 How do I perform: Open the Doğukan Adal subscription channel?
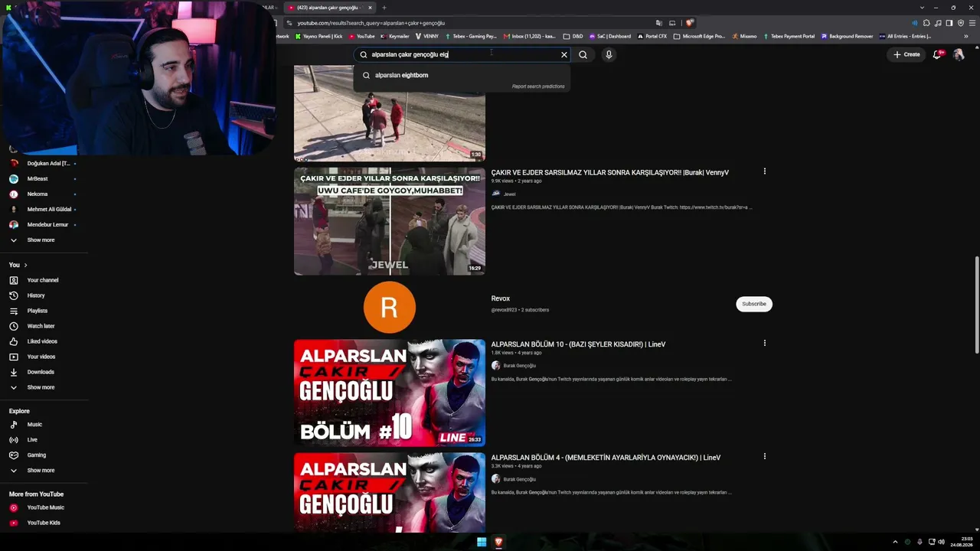[x=48, y=164]
